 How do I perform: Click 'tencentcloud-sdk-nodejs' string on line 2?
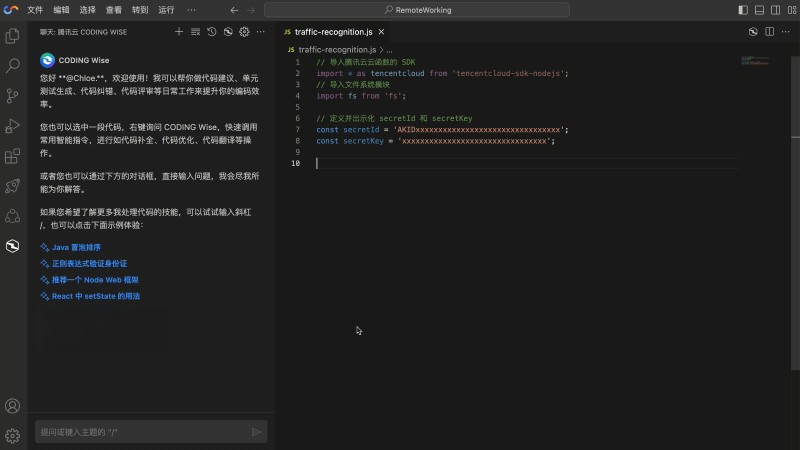tap(508, 73)
